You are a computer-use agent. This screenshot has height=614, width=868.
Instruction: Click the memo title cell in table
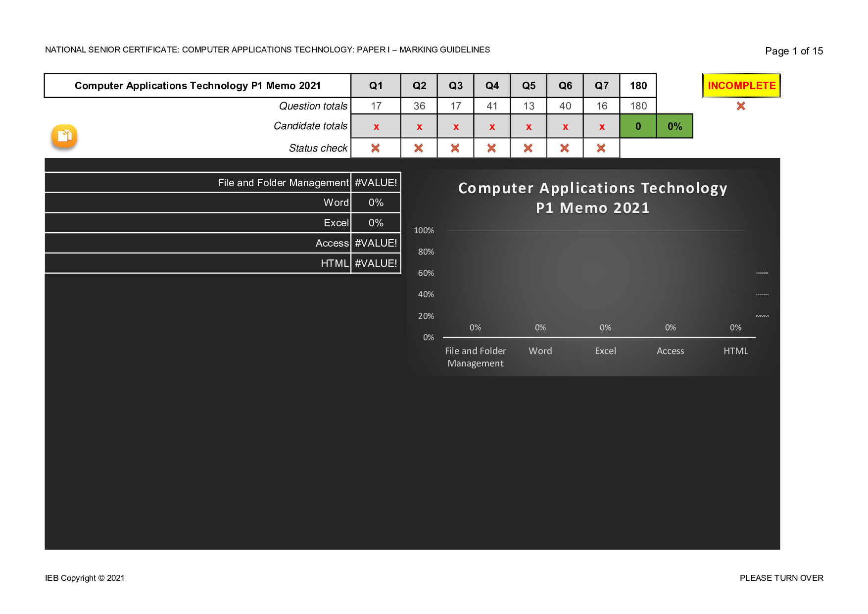click(198, 86)
